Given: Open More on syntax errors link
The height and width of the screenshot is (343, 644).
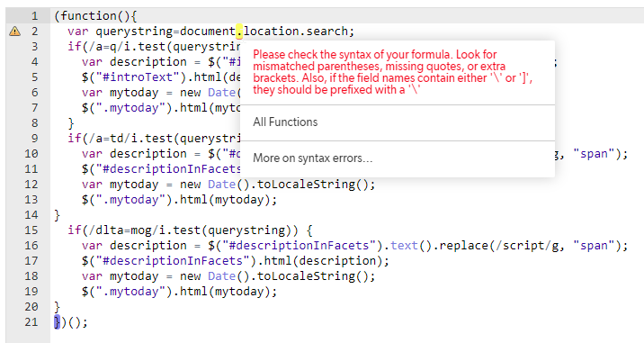Looking at the screenshot, I should (x=312, y=158).
